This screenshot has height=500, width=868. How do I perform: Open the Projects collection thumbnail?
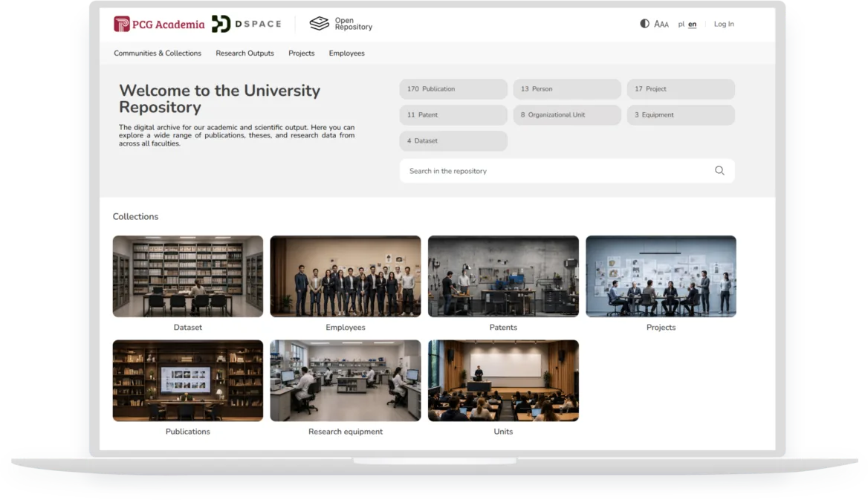pyautogui.click(x=661, y=276)
